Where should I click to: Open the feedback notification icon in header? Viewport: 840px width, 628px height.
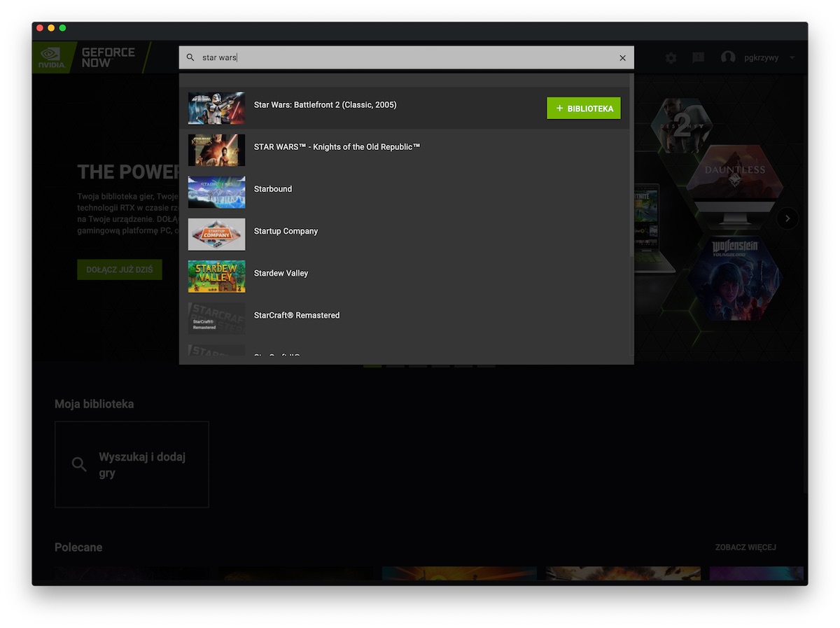coord(698,58)
